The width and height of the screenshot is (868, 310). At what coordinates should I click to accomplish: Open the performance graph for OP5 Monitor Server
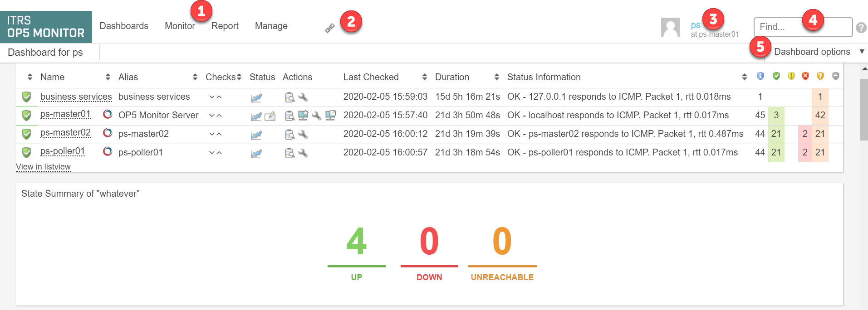click(x=256, y=116)
